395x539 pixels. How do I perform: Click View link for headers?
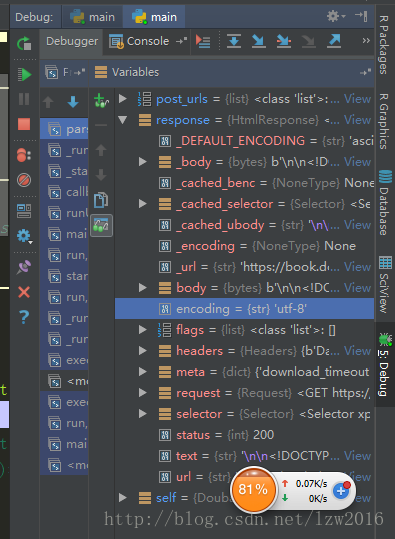[358, 351]
